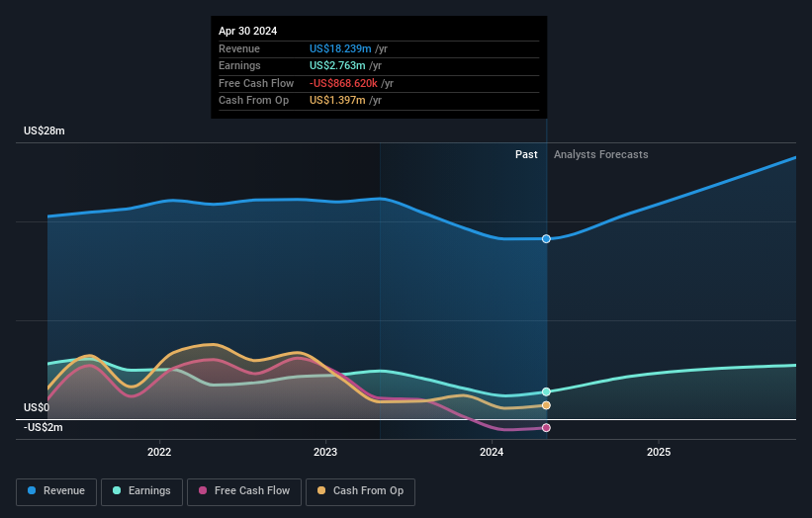Click the Earnings row label in tooltip
This screenshot has width=812, height=518.
point(239,65)
